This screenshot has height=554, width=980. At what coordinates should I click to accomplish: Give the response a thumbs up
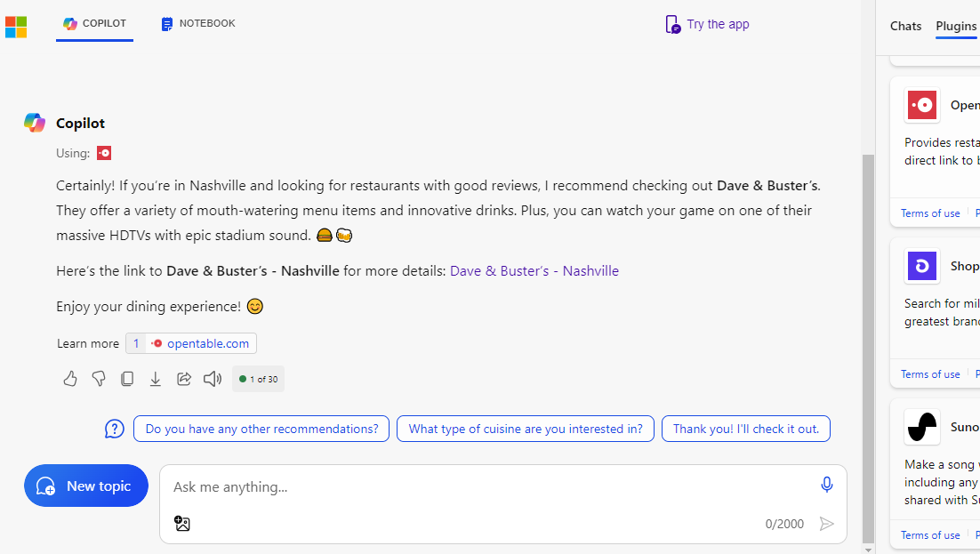coord(70,379)
